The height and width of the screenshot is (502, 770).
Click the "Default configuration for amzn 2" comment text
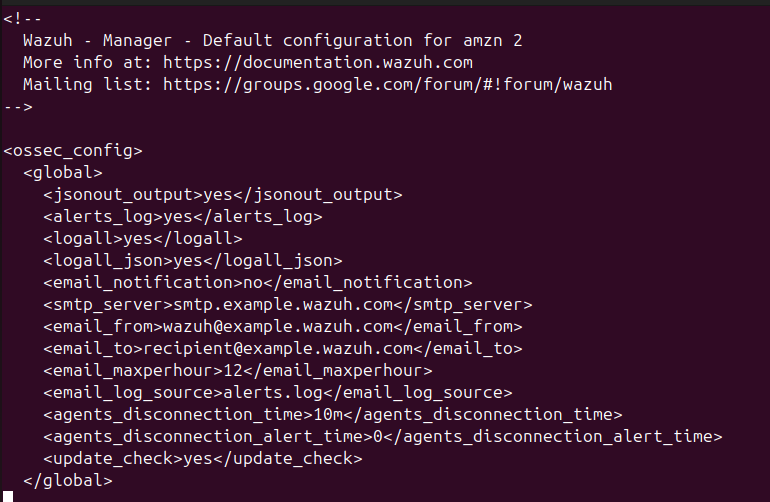point(362,41)
